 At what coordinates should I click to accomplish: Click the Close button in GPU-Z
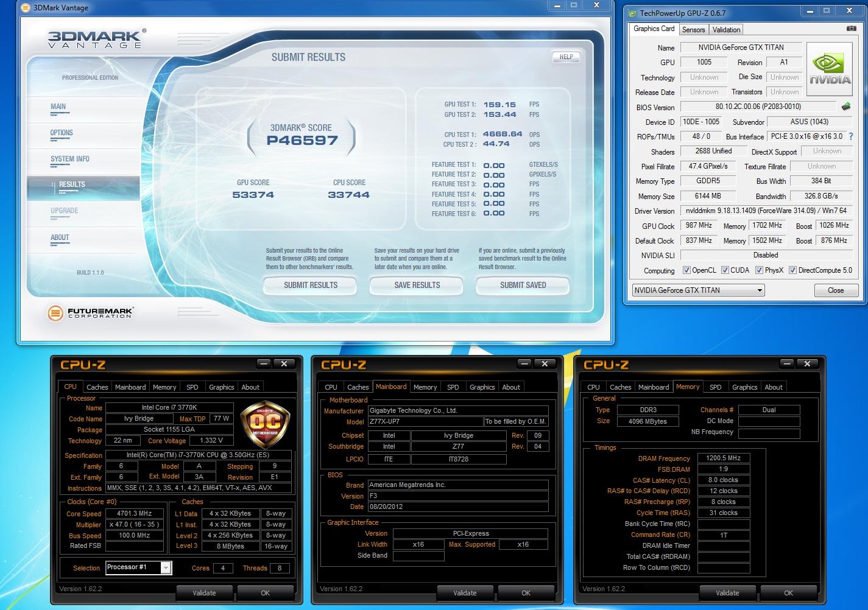[x=836, y=290]
